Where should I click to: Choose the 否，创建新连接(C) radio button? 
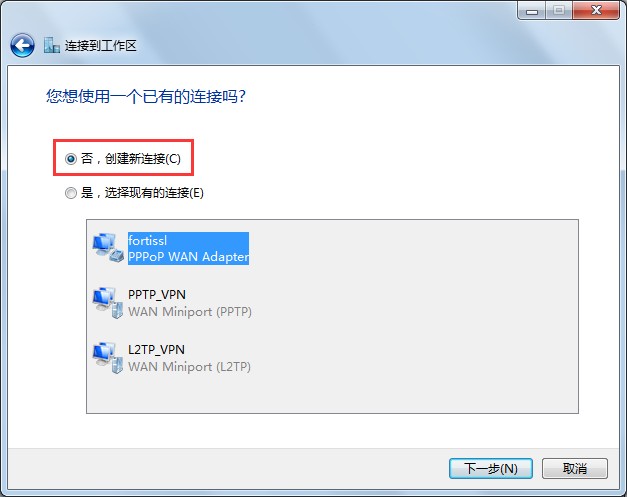click(71, 159)
